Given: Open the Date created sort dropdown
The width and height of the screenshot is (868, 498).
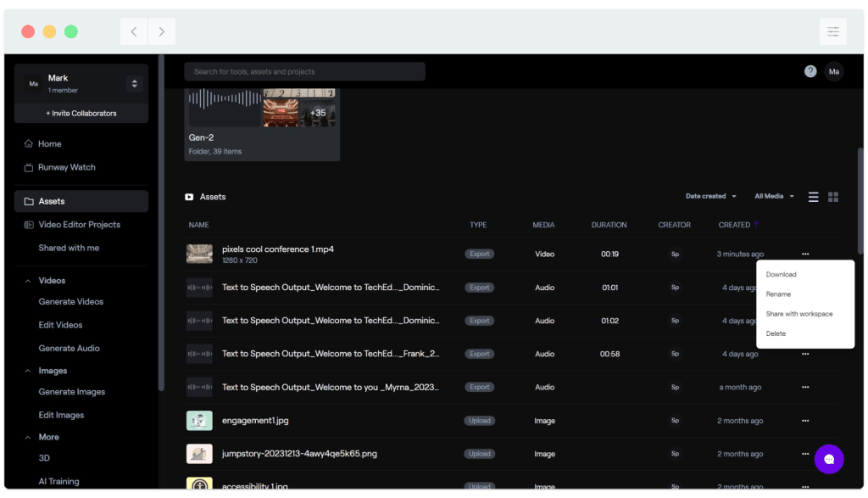Looking at the screenshot, I should tap(710, 196).
